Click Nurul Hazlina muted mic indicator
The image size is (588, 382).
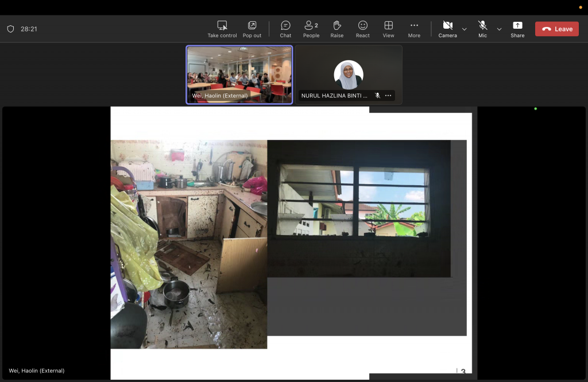[378, 95]
